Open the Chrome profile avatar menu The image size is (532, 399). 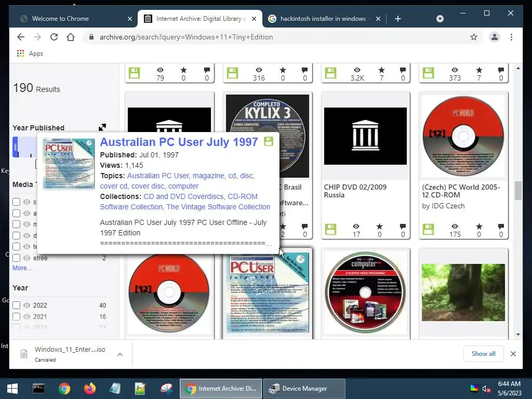(495, 37)
